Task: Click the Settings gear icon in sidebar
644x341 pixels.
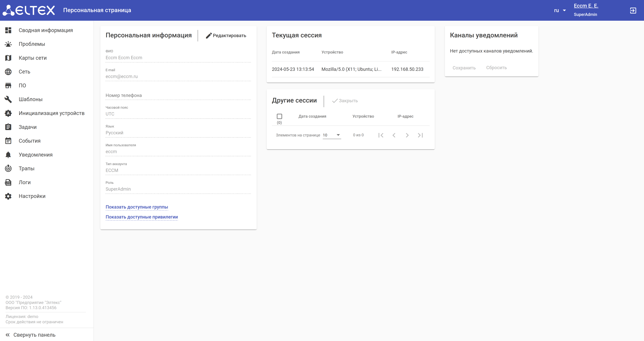Action: [x=8, y=196]
